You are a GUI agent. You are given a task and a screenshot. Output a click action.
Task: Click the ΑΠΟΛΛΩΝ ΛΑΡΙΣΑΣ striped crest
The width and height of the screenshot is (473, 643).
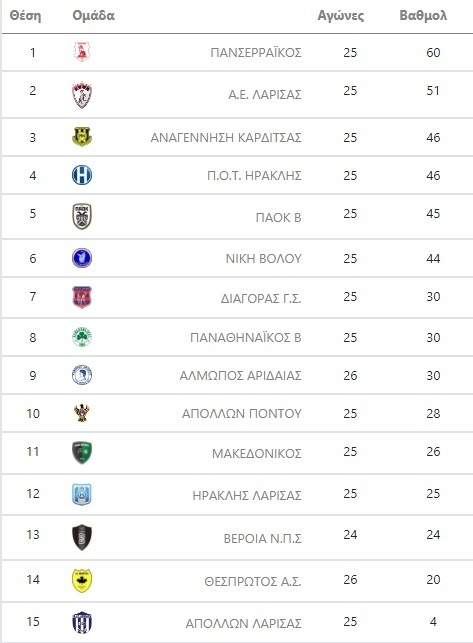tap(82, 622)
